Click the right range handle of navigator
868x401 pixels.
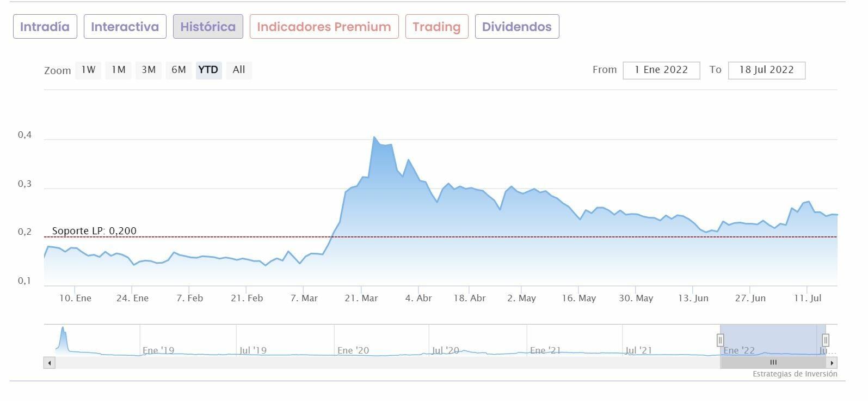point(826,341)
